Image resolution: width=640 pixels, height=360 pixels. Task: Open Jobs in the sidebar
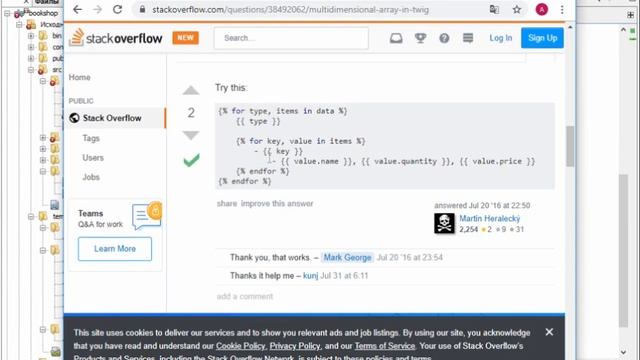[x=91, y=177]
